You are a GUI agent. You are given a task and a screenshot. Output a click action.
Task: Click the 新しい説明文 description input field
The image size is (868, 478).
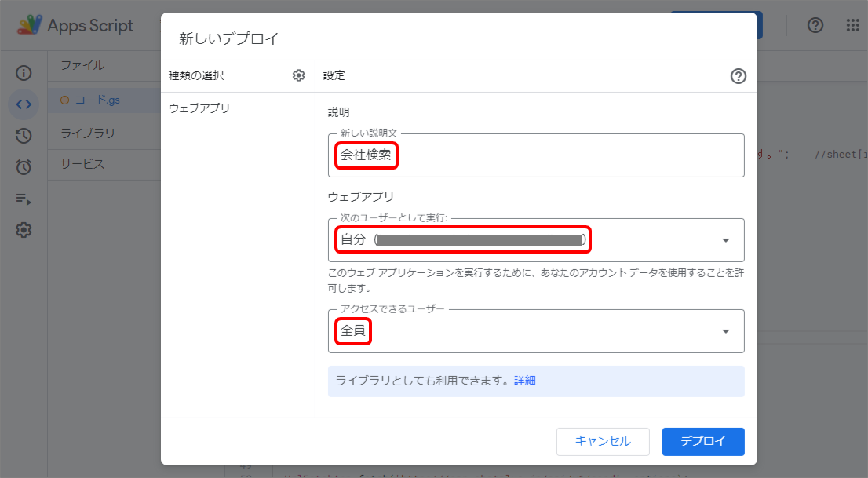click(x=536, y=155)
